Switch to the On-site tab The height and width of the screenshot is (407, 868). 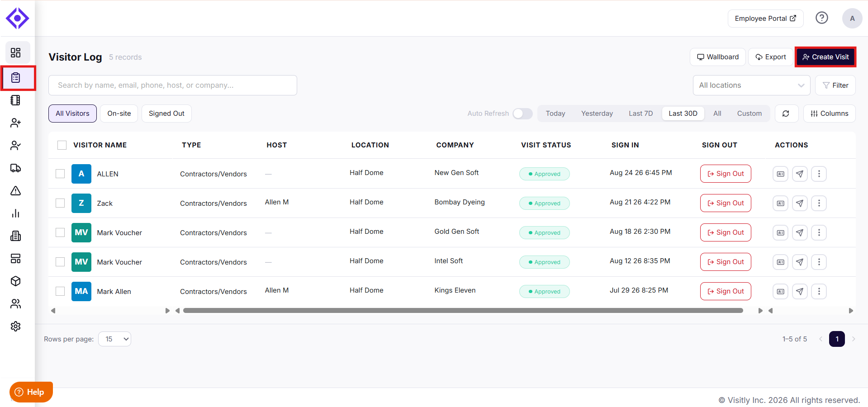tap(119, 114)
